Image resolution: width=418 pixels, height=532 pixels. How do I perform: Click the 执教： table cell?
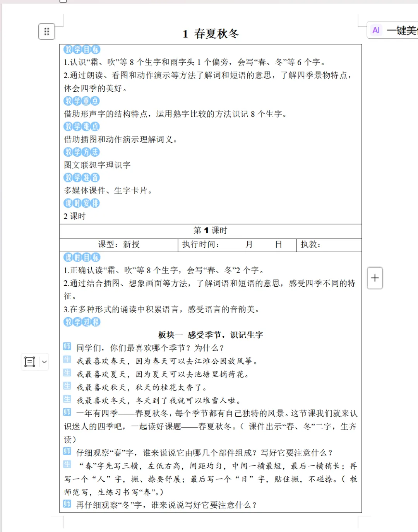pos(329,245)
